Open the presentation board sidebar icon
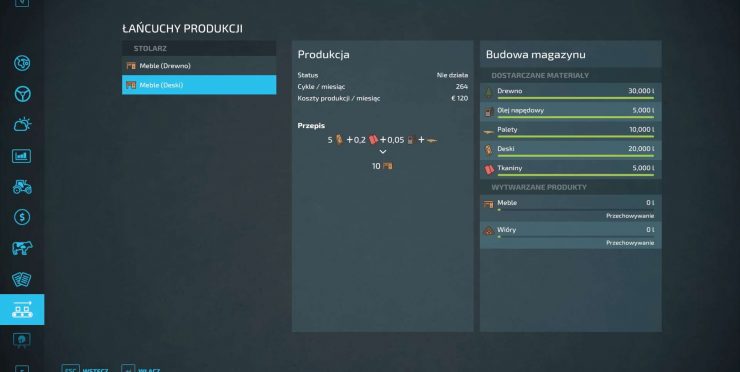Image resolution: width=740 pixels, height=372 pixels. coord(22,340)
